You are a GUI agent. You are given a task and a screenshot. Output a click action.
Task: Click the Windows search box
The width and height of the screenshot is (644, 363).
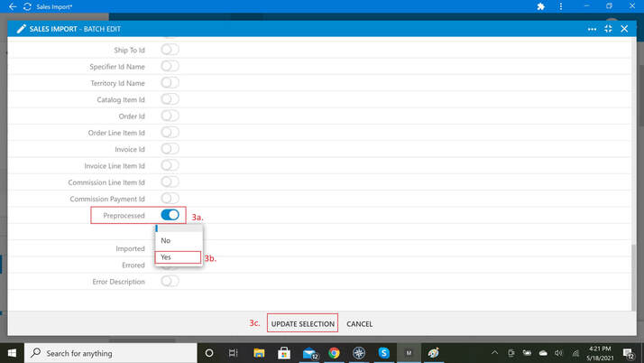coord(111,353)
